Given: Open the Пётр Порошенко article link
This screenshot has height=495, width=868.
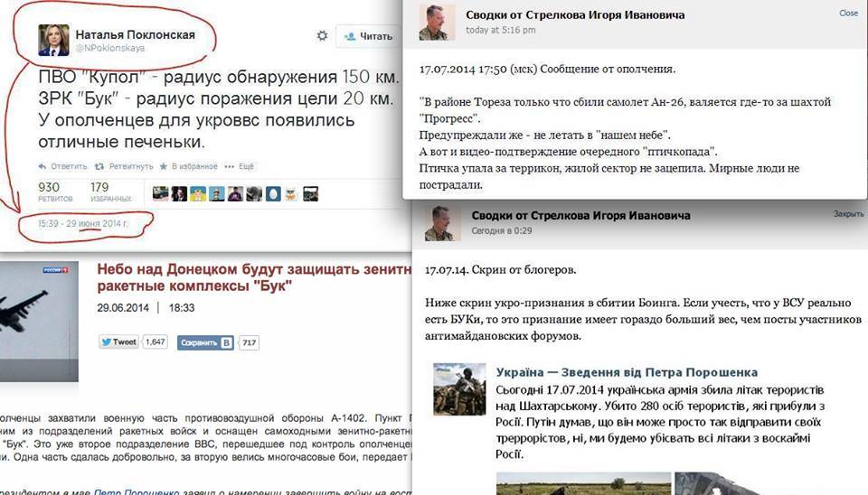Looking at the screenshot, I should 137,491.
